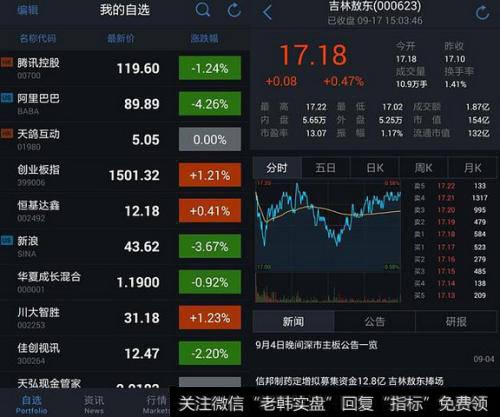Image resolution: width=500 pixels, height=417 pixels.
Task: Toggle the -1.24% change box for 腾讯控股
Action: (210, 68)
